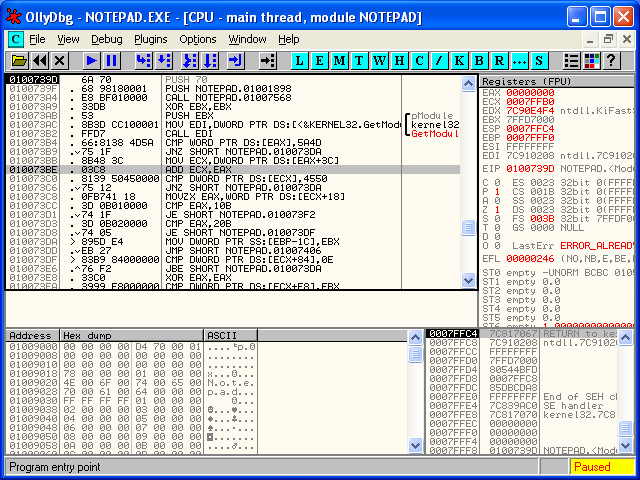Click the C flag value
The width and height of the screenshot is (640, 480).
tap(497, 182)
